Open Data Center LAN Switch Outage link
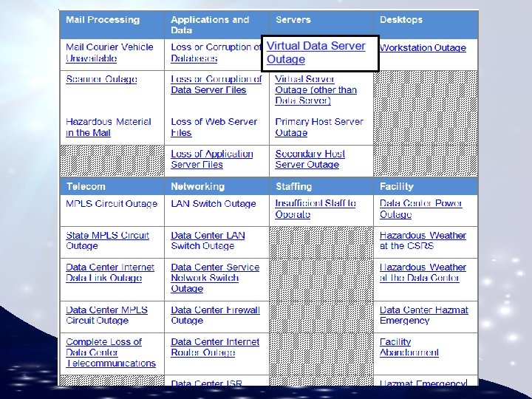 pos(208,241)
